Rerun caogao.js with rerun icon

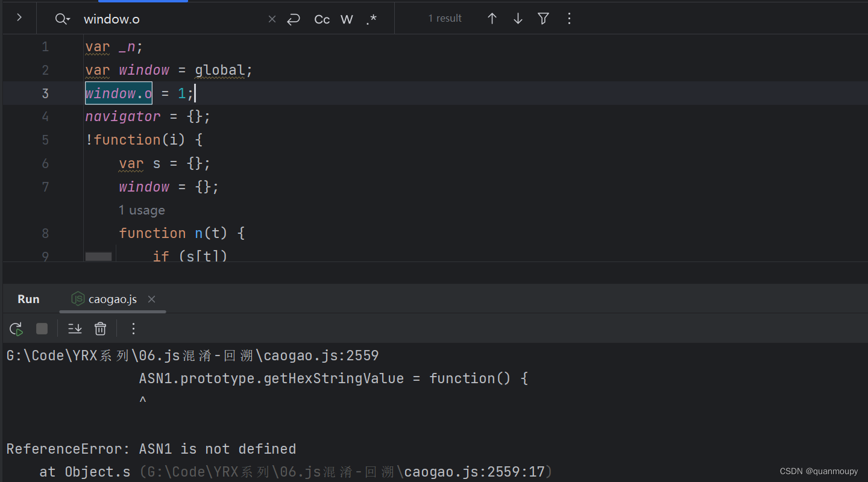click(16, 328)
